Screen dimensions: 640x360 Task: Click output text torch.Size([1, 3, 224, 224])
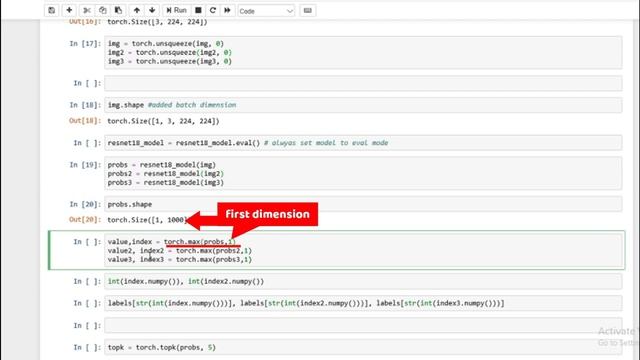(x=163, y=121)
